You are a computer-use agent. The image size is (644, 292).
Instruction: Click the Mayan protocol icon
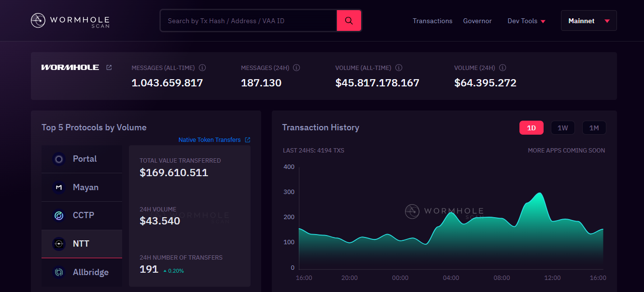pyautogui.click(x=59, y=187)
